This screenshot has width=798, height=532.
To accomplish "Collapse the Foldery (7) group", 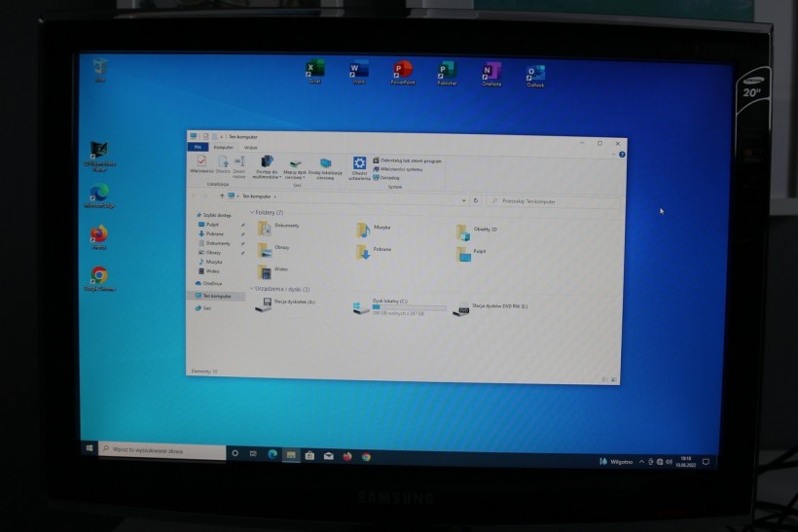I will [x=251, y=212].
